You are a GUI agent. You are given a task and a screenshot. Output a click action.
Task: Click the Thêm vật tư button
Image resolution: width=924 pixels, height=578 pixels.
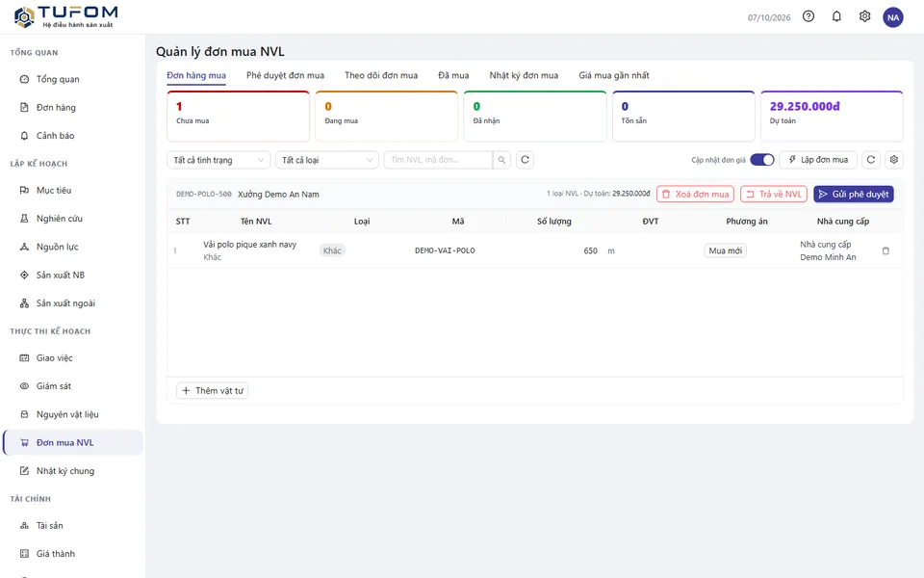(x=212, y=390)
